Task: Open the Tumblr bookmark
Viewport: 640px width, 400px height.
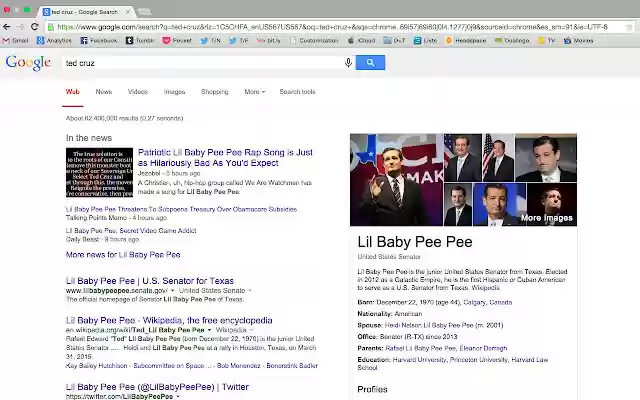Action: 140,41
